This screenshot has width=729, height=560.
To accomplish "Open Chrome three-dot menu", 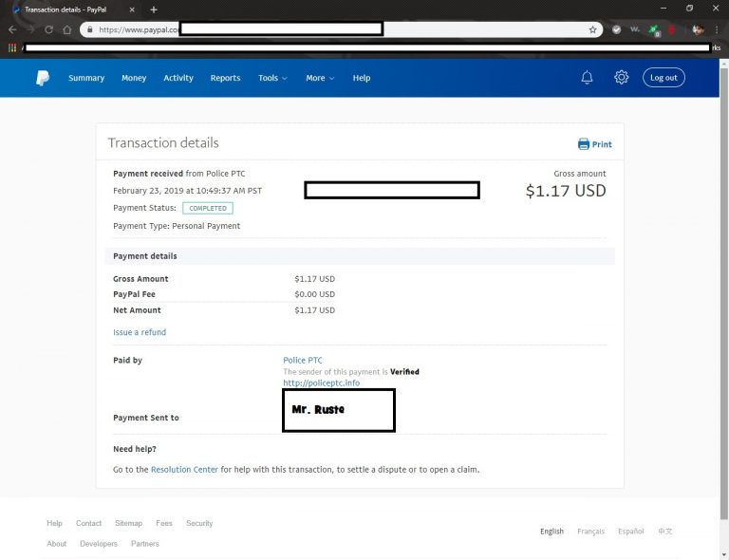I will pos(717,29).
